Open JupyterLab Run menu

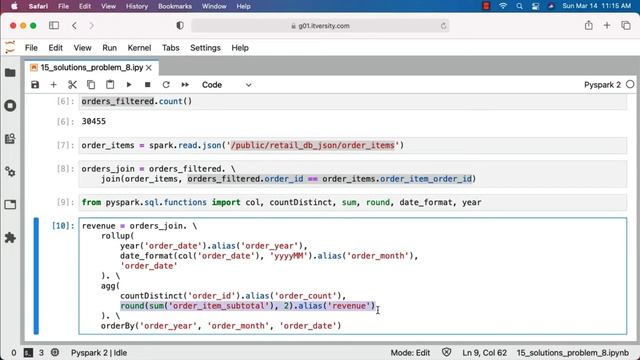109,48
